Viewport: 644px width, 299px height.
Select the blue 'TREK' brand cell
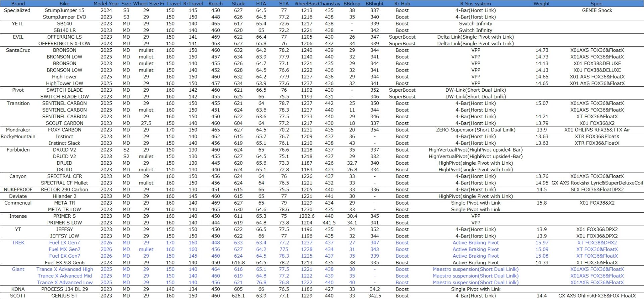(x=18, y=243)
